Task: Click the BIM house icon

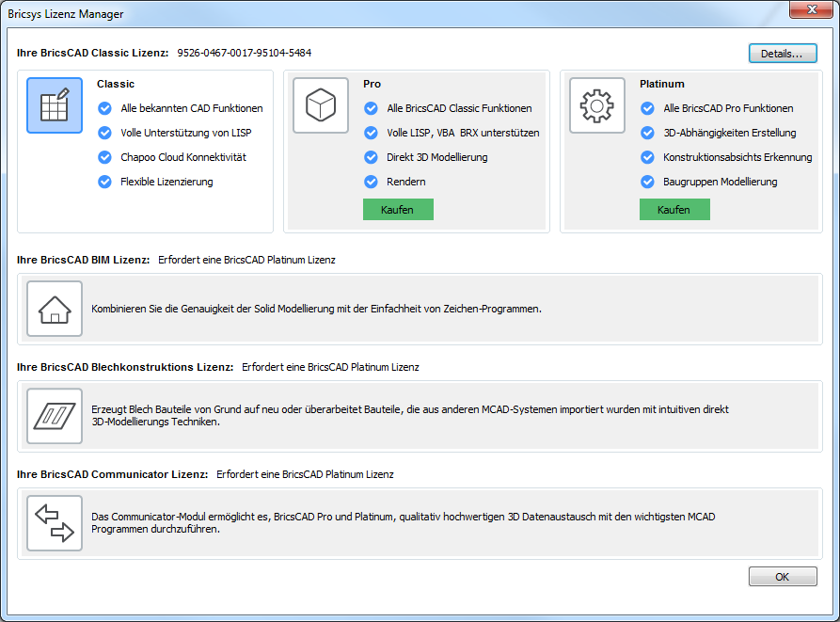Action: [x=55, y=309]
